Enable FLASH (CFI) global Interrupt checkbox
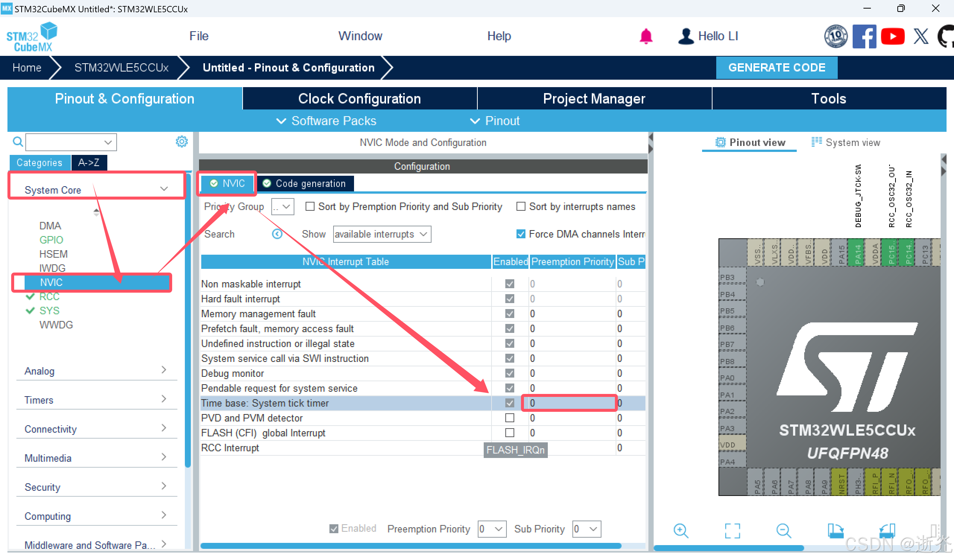The image size is (954, 560). coord(509,433)
